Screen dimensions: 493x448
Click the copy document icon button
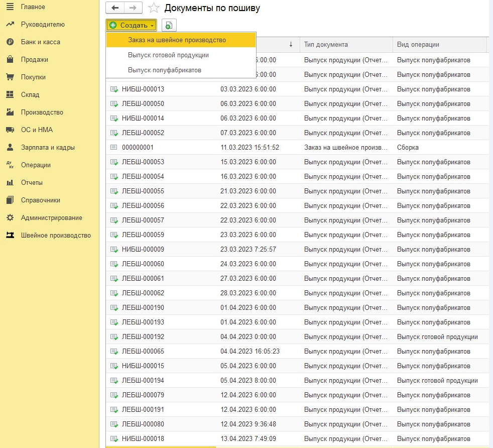[169, 25]
